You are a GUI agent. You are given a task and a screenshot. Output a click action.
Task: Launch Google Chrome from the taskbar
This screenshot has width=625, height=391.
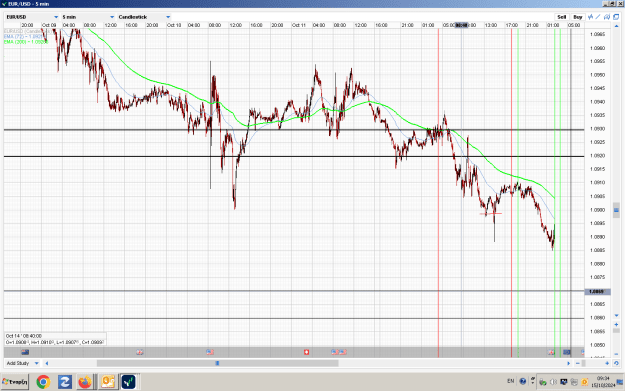click(43, 382)
